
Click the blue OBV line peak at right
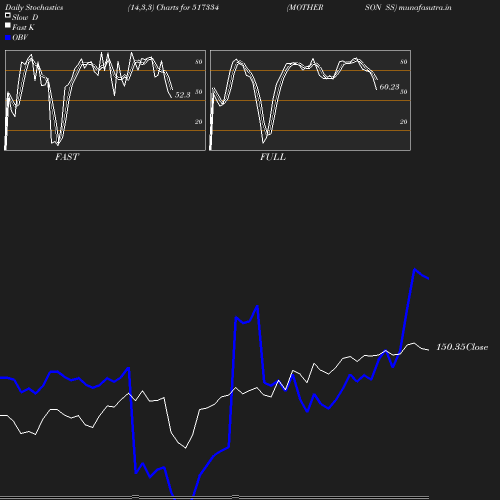[414, 269]
